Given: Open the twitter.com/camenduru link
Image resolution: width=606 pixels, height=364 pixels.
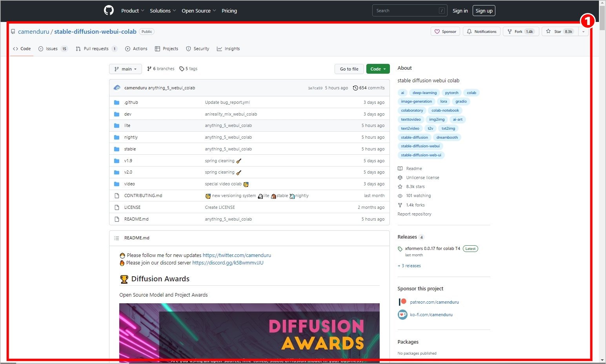Looking at the screenshot, I should click(x=237, y=255).
